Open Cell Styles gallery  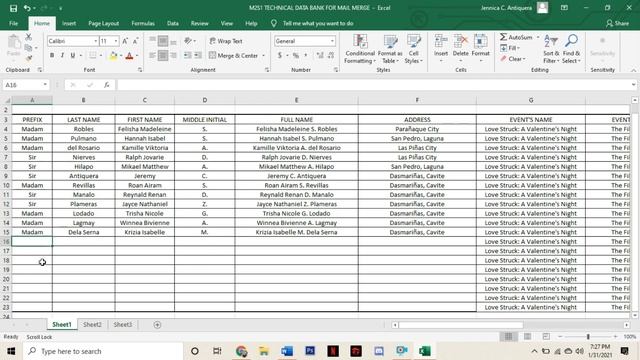413,49
